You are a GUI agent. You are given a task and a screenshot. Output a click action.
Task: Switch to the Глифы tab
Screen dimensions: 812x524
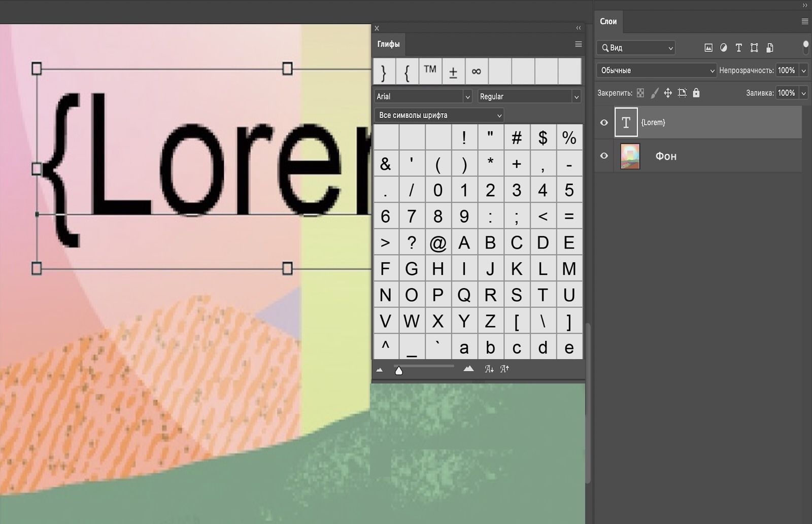coord(388,45)
